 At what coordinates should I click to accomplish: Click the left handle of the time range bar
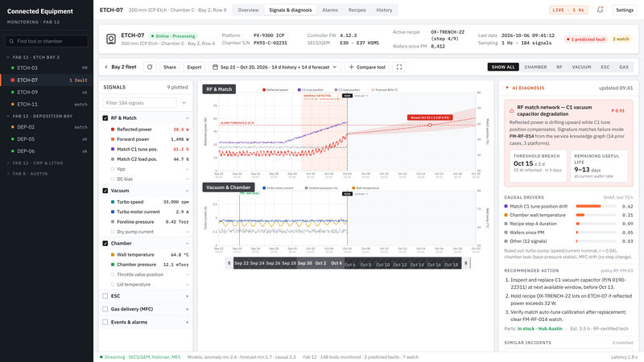tap(229, 263)
